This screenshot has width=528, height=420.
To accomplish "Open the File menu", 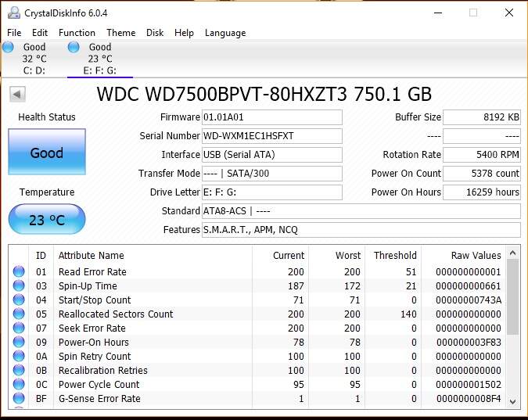I will pos(14,33).
